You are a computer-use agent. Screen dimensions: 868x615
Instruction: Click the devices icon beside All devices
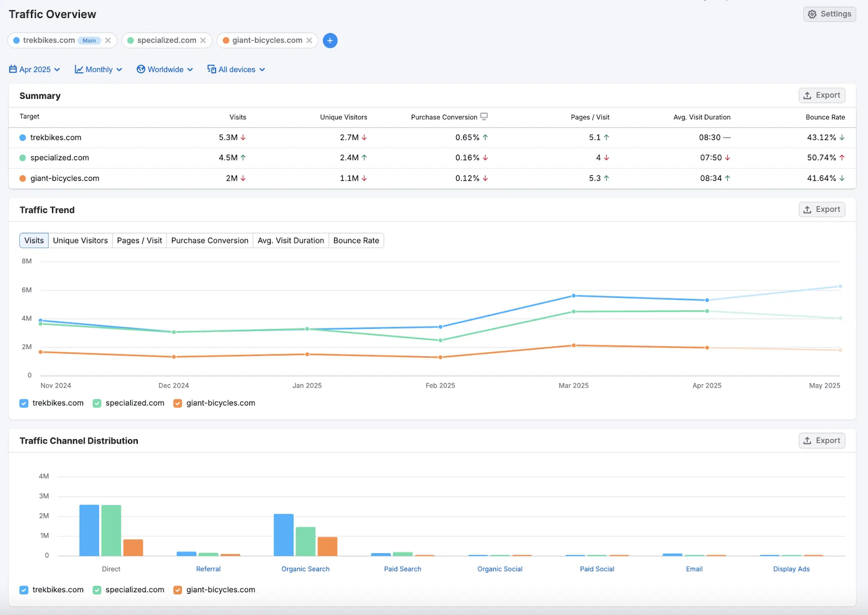210,69
